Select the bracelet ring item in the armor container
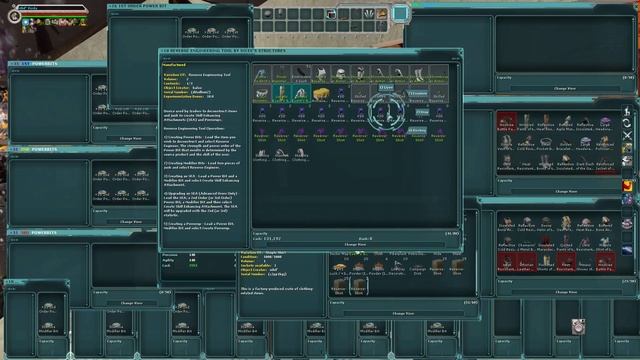Viewport: 640px width, 360px height. point(545,143)
